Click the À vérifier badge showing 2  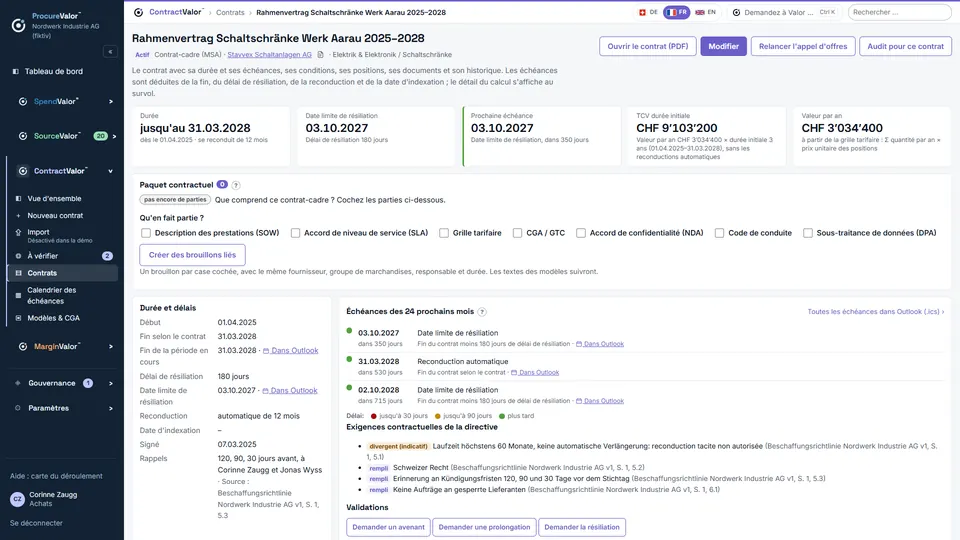107,256
